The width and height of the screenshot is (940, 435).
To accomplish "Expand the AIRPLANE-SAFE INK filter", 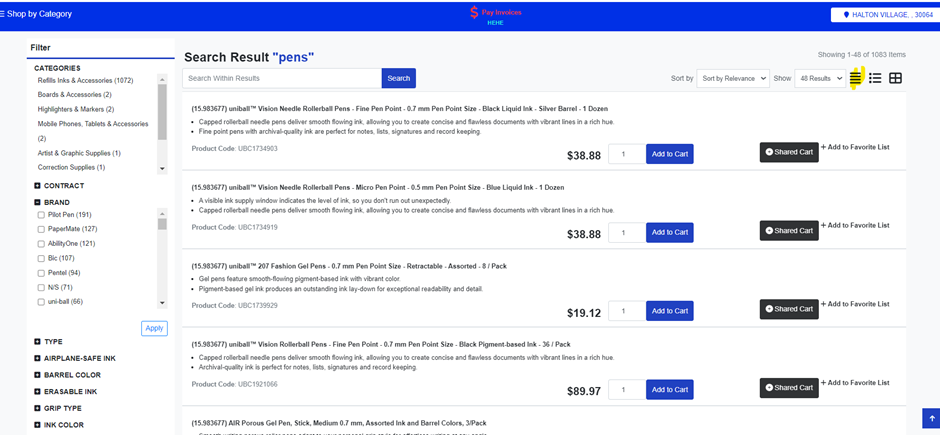I will (37, 358).
